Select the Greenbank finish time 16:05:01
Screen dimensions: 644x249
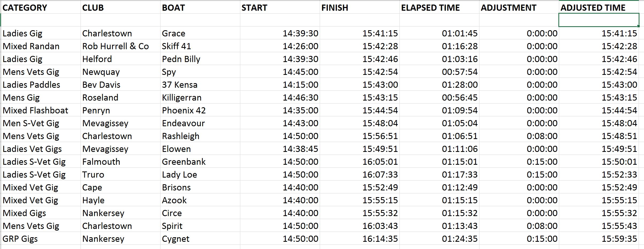coord(360,162)
